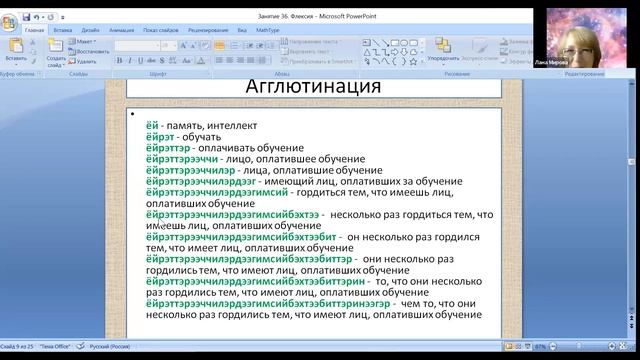Screen dimensions: 640x360
Task: Open Направление текста dropdown
Action: [x=311, y=42]
